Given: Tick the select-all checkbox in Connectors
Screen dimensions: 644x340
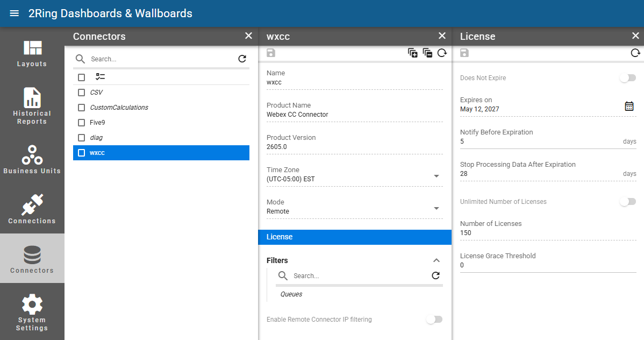Looking at the screenshot, I should 81,77.
